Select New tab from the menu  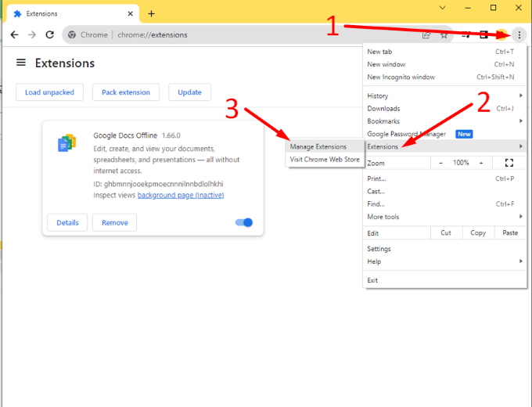pyautogui.click(x=445, y=52)
